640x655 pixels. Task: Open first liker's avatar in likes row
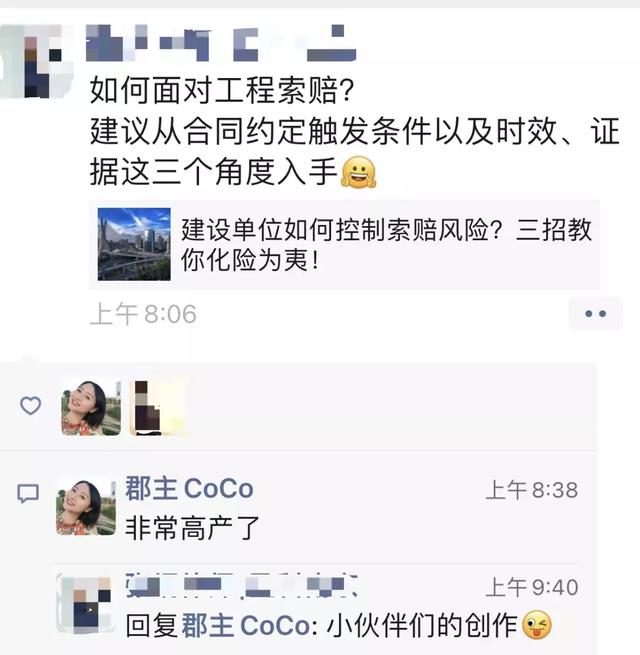pos(91,406)
